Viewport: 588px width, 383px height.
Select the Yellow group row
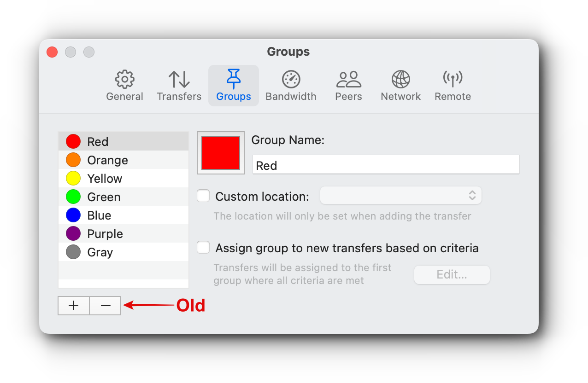pos(123,178)
